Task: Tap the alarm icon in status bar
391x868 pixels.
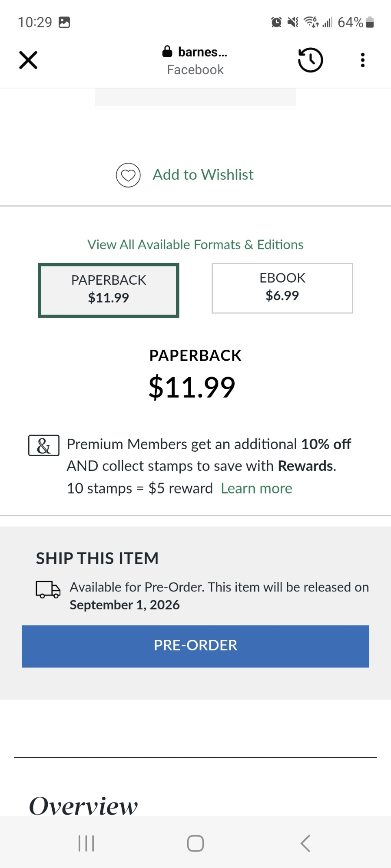Action: pos(276,22)
